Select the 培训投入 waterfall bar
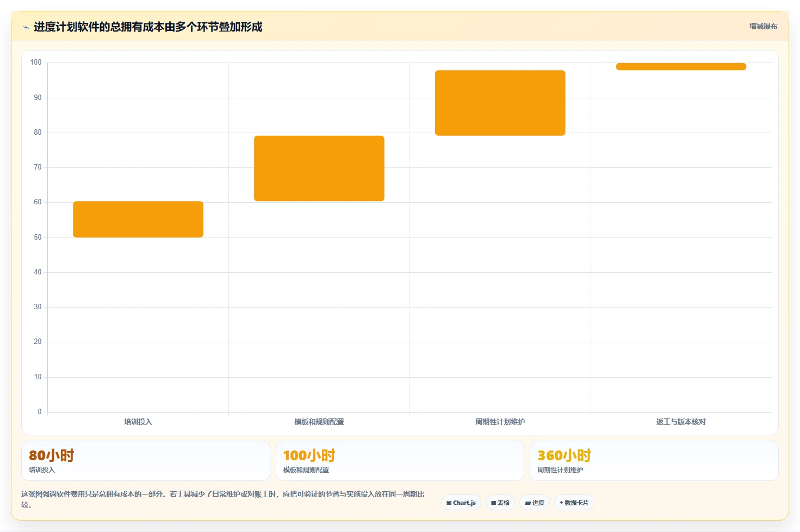800x532 pixels. [138, 220]
